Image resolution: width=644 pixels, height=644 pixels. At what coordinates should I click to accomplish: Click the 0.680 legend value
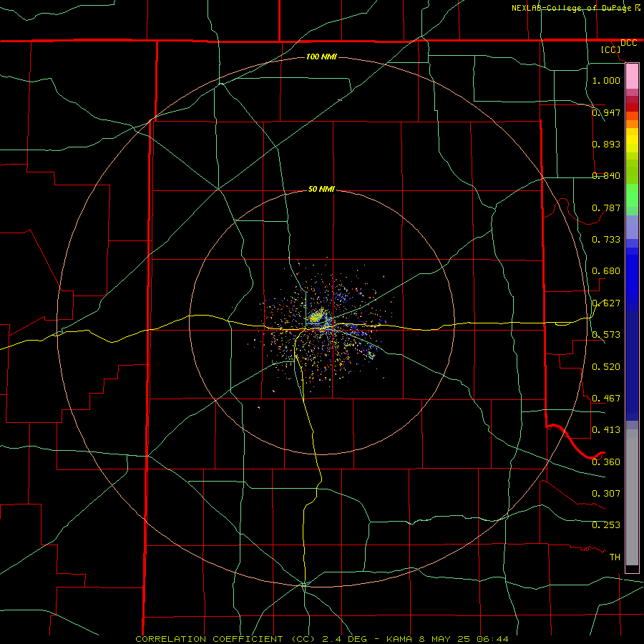coord(606,270)
